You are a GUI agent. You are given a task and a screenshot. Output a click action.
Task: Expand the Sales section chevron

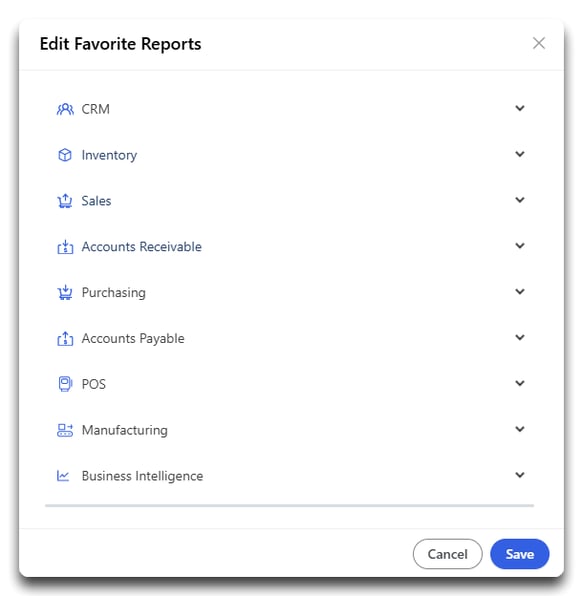(520, 200)
